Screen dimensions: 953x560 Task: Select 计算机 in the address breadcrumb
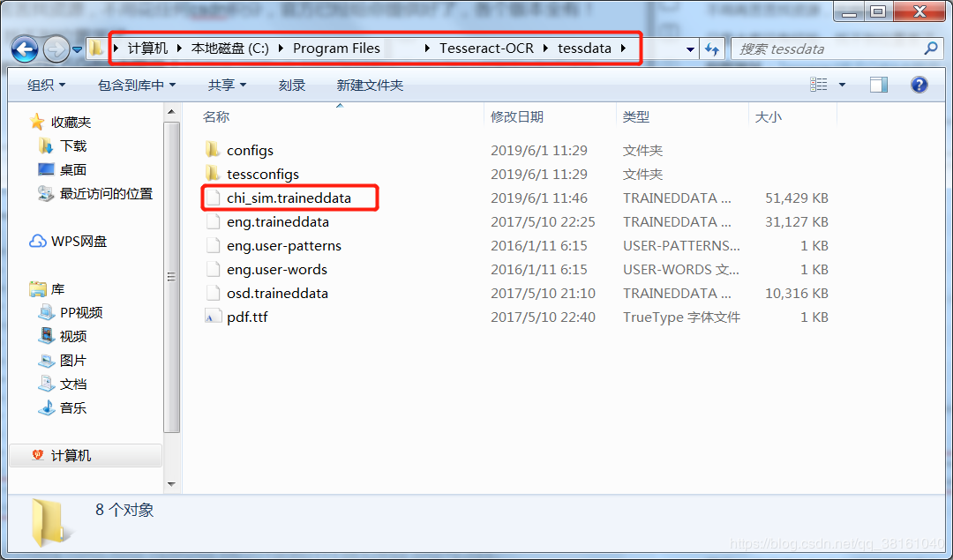pyautogui.click(x=147, y=49)
